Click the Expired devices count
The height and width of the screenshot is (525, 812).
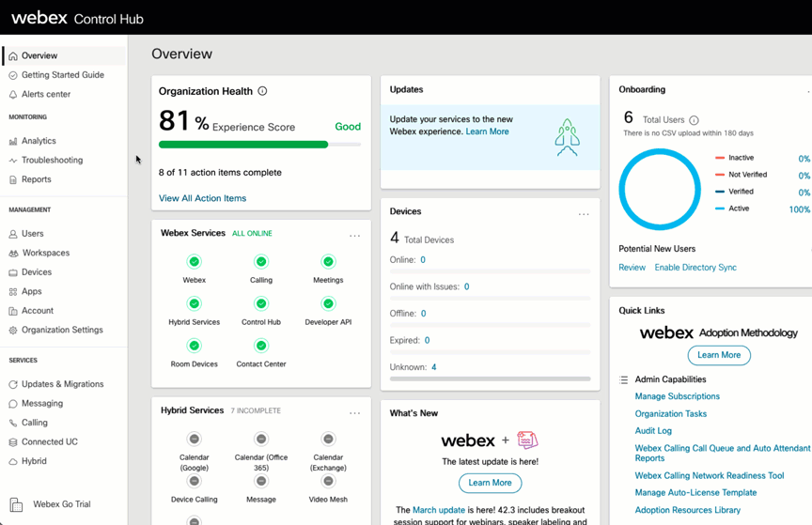point(428,341)
